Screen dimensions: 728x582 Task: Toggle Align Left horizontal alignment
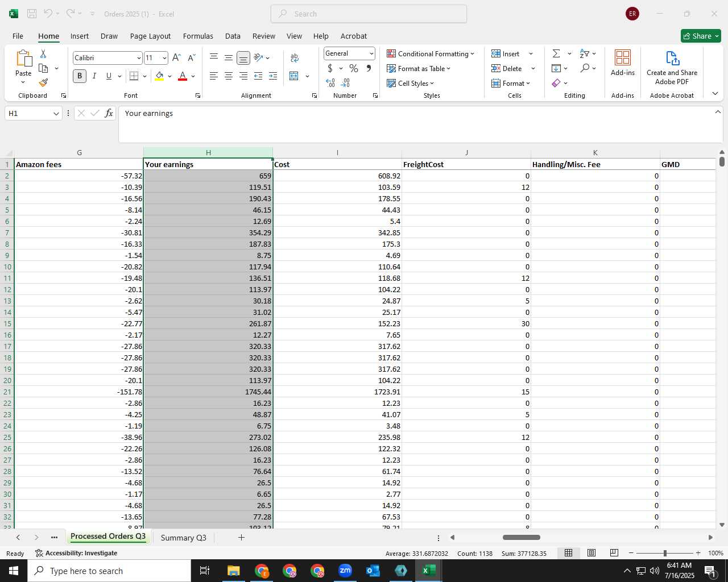tap(214, 76)
